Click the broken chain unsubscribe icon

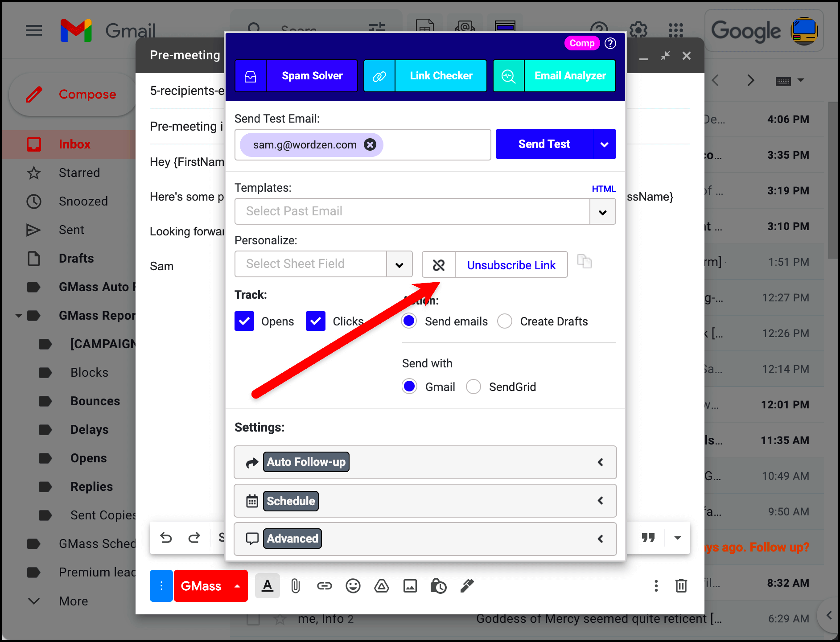click(x=439, y=265)
